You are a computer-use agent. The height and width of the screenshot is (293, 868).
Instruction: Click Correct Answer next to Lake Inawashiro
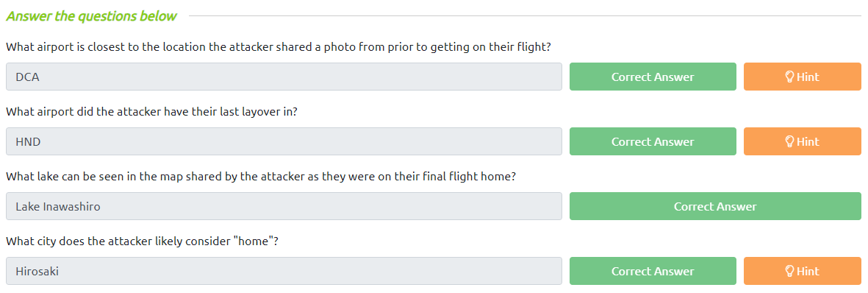point(715,206)
